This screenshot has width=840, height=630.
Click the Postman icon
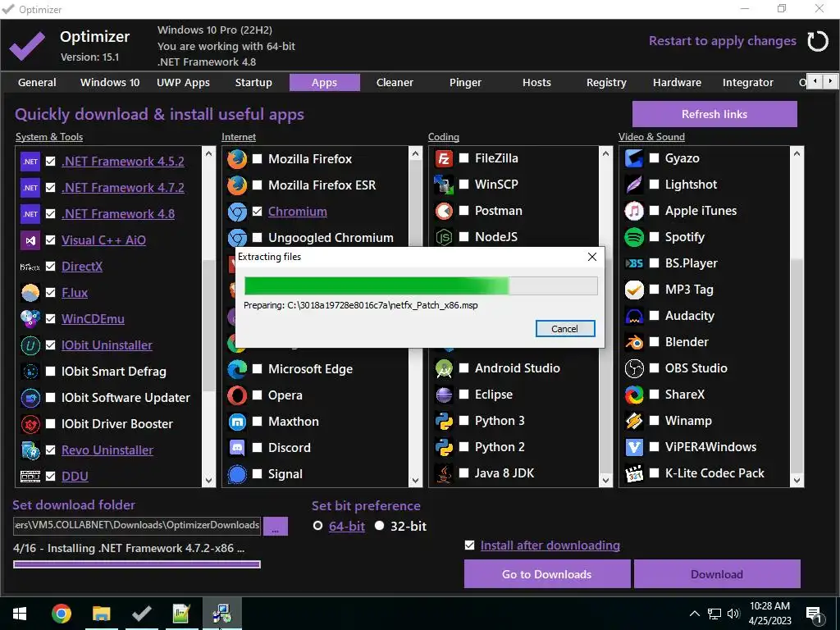444,211
